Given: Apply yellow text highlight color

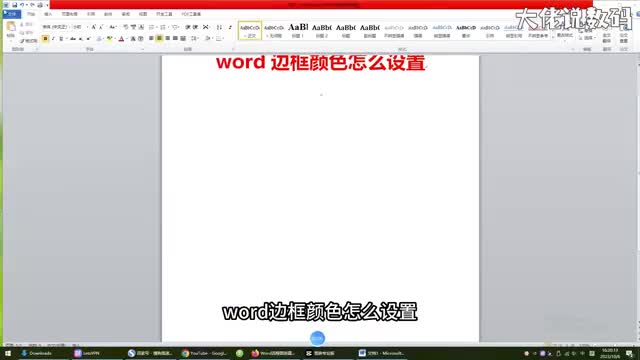Looking at the screenshot, I should coord(109,38).
